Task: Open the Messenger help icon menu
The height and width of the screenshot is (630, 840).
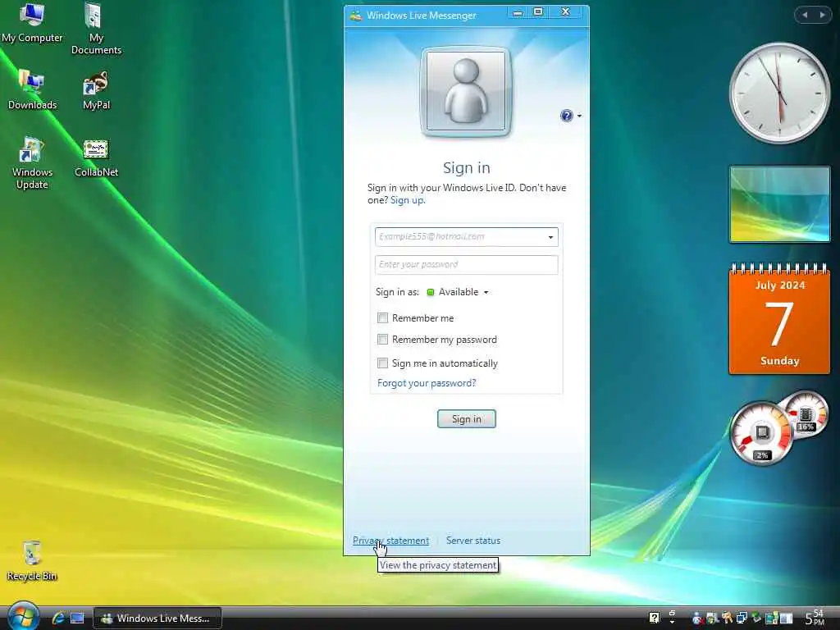Action: 566,115
